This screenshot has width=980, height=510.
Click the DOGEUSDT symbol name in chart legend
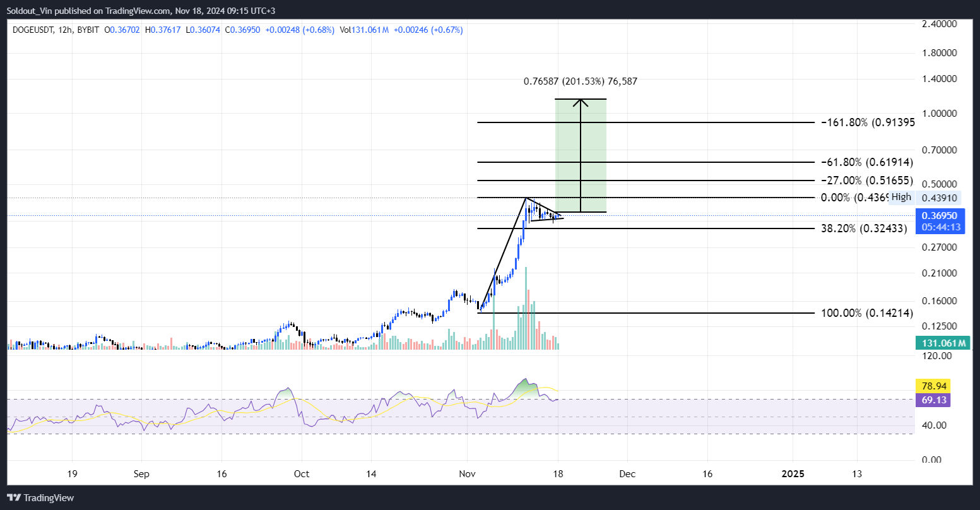pos(34,30)
